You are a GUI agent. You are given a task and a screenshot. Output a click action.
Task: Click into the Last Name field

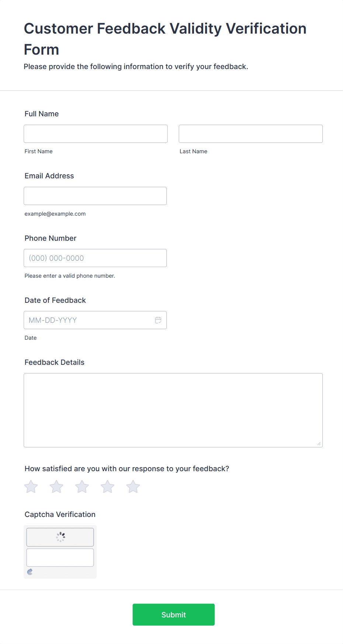pyautogui.click(x=250, y=134)
